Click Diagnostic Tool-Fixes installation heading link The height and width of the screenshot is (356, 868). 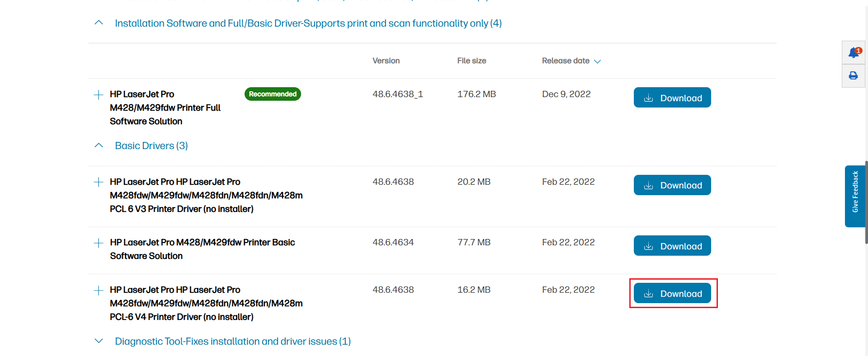point(233,341)
